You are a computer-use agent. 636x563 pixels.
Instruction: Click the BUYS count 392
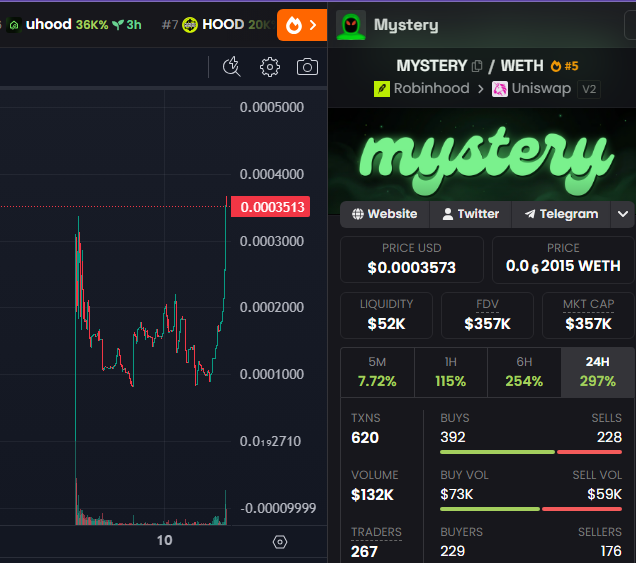click(453, 437)
